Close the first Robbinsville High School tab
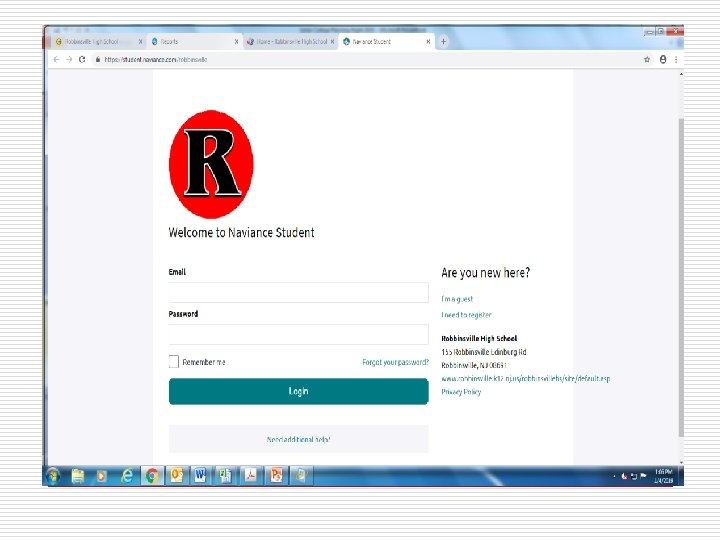Viewport: 720px width, 540px height. [x=141, y=41]
